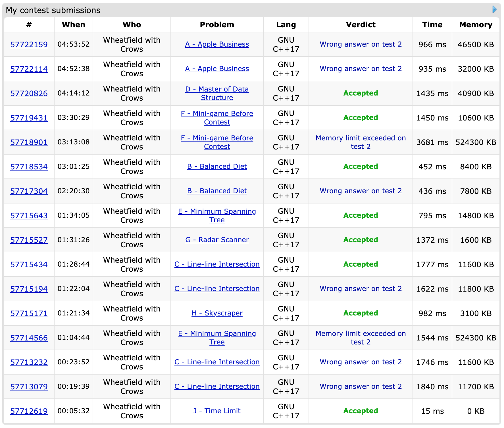Open submission 57712619
This screenshot has width=504, height=428.
[29, 411]
